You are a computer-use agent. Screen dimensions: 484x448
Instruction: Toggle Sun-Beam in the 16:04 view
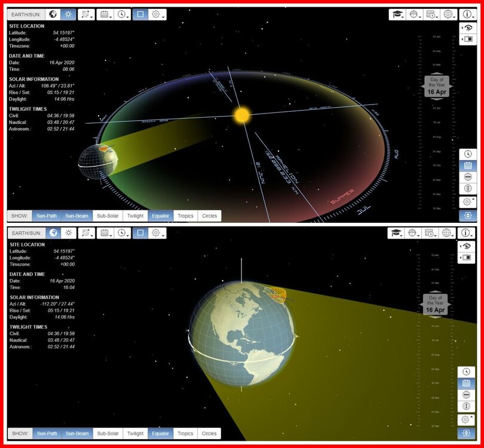coord(77,434)
